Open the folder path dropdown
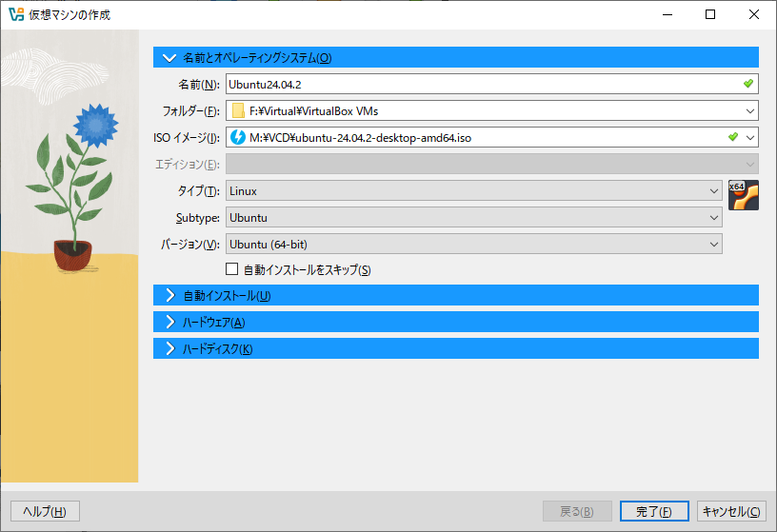The height and width of the screenshot is (532, 777). (750, 111)
